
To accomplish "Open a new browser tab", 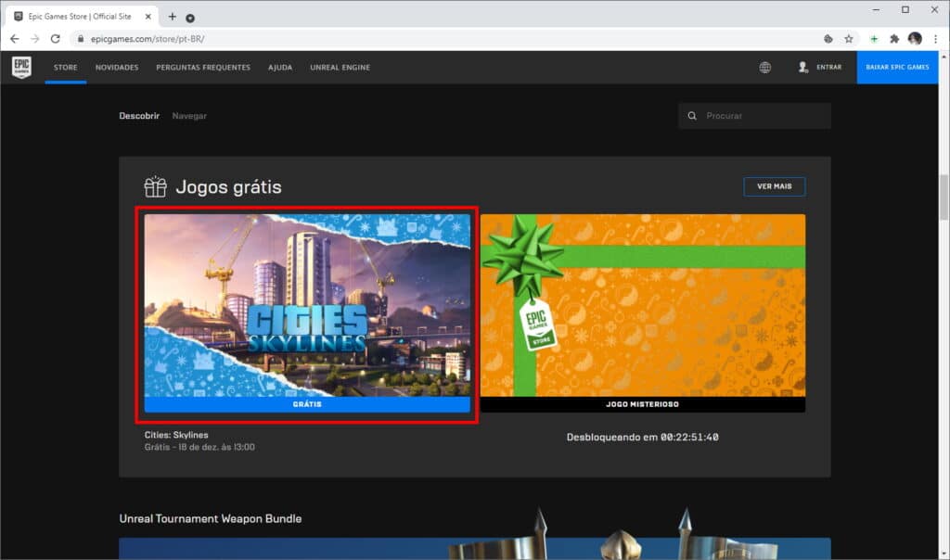I will pos(172,17).
